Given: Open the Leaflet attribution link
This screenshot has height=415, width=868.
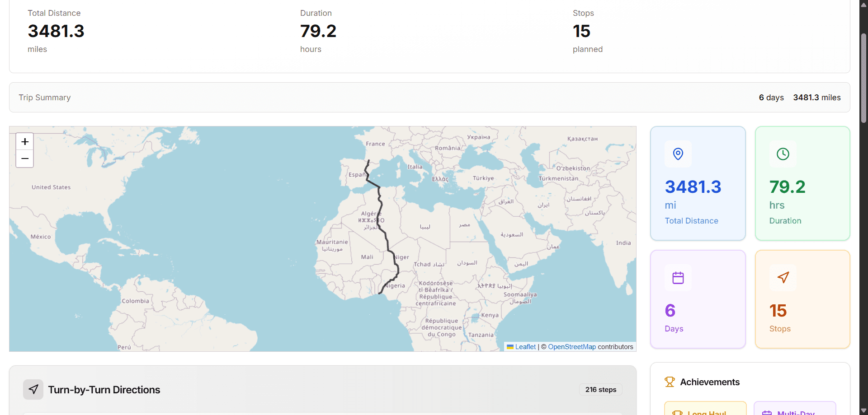Looking at the screenshot, I should pos(525,347).
